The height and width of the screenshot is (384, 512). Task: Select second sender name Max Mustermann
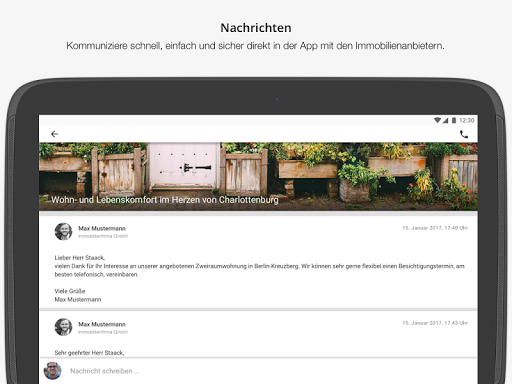tap(102, 324)
